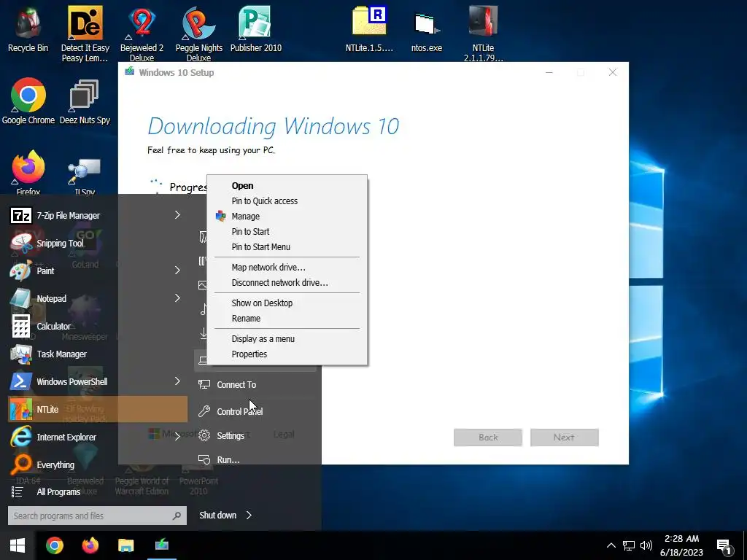Select Pin to Start
Image resolution: width=747 pixels, height=560 pixels.
287,231
